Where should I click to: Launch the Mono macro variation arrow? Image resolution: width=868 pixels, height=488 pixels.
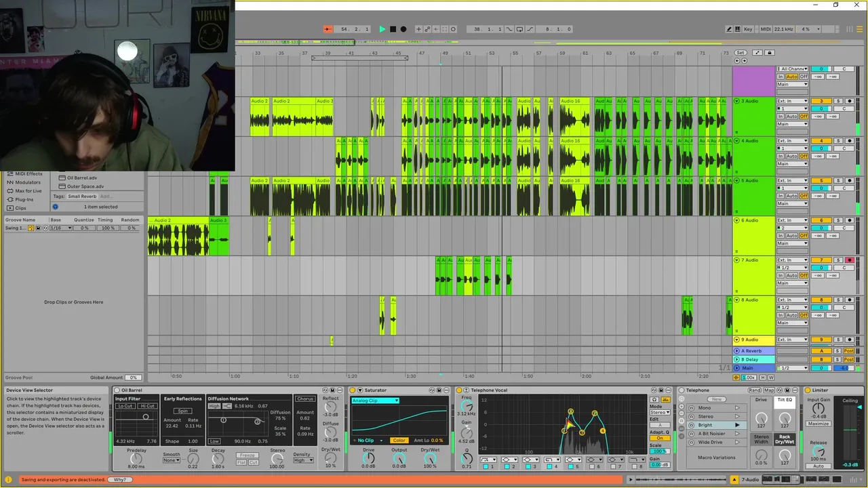(737, 408)
